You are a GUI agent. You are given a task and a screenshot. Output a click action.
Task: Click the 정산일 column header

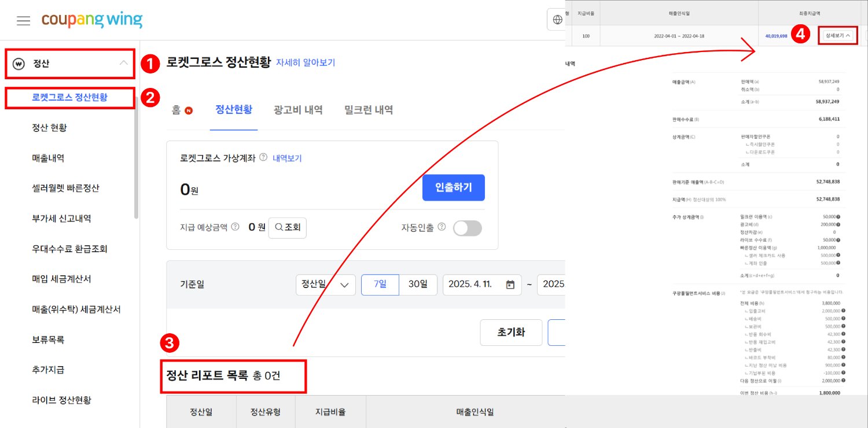tap(201, 412)
